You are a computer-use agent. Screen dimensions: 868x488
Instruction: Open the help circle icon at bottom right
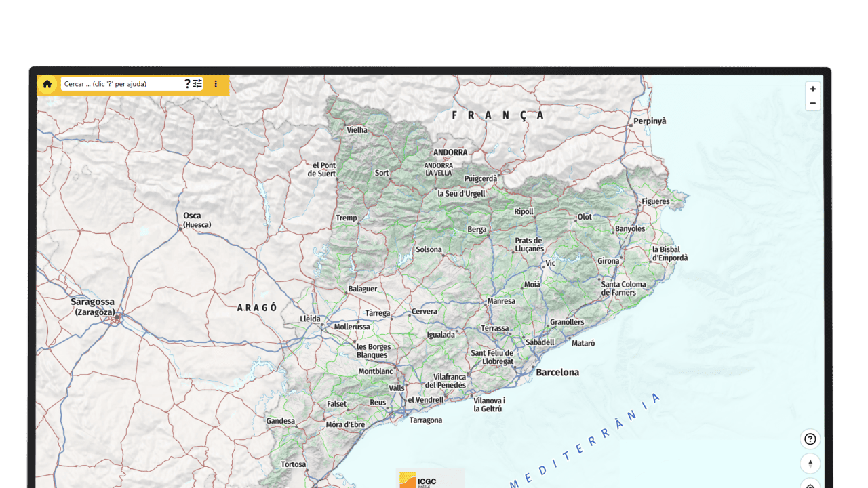pos(810,439)
